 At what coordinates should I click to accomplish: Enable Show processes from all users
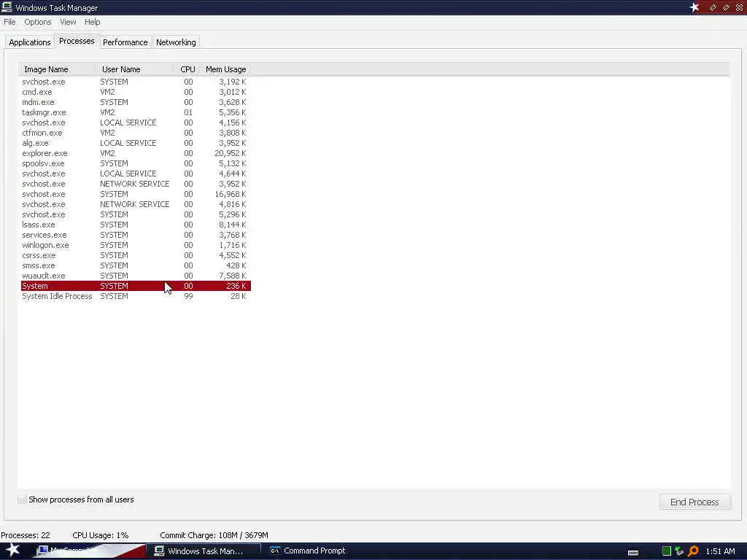coord(23,499)
